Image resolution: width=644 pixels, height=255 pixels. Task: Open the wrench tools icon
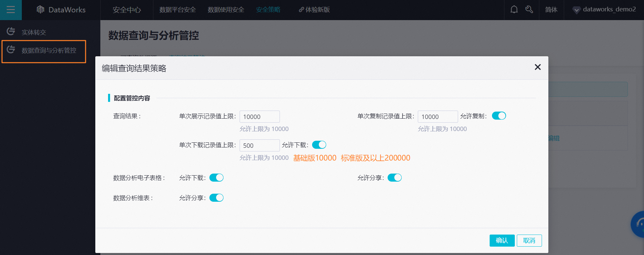tap(529, 10)
